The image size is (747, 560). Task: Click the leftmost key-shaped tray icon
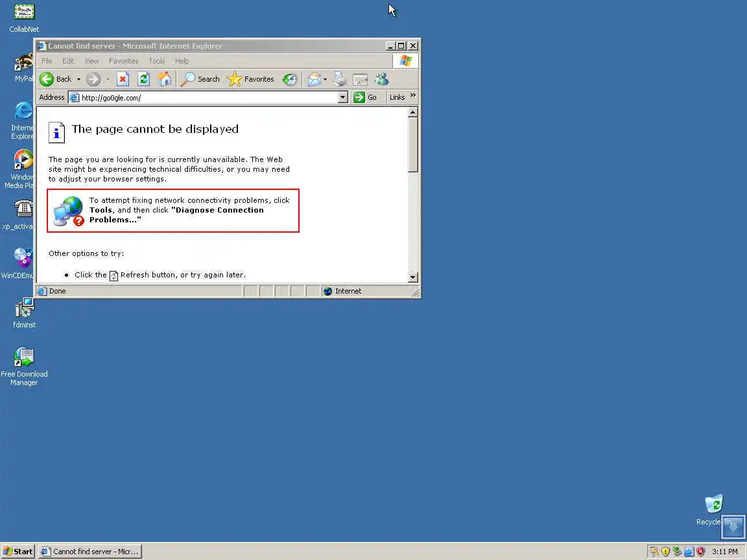[x=654, y=552]
